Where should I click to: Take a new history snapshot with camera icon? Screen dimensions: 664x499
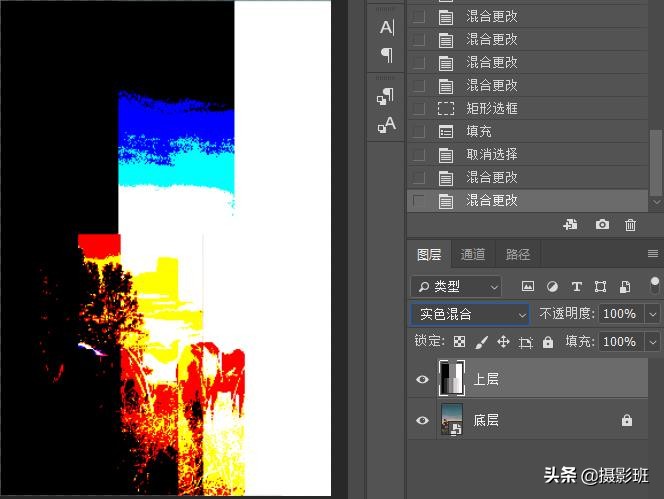point(602,225)
